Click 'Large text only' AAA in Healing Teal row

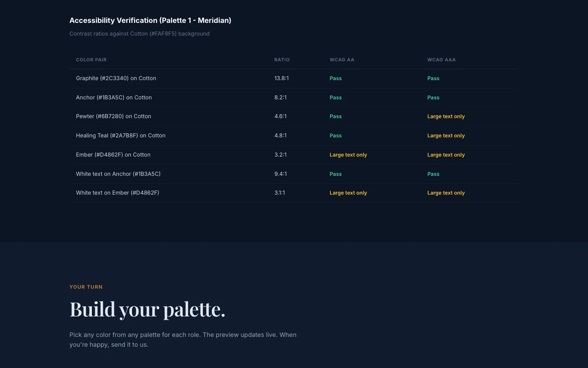[x=446, y=135]
